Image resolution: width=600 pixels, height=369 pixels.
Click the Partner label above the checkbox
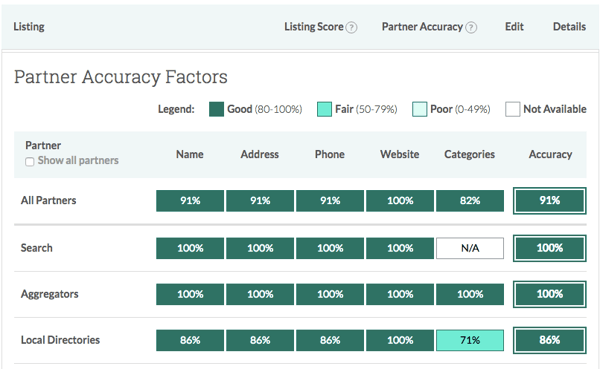[43, 145]
